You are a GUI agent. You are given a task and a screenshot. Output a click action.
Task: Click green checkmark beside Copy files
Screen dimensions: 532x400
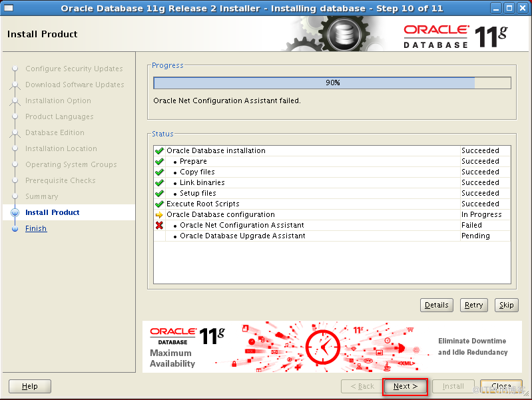click(x=159, y=172)
